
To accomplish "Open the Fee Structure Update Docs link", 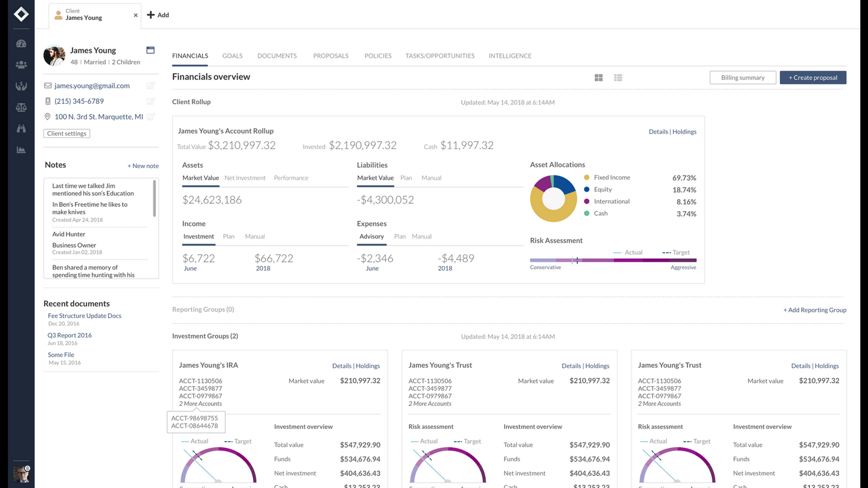I will 85,315.
